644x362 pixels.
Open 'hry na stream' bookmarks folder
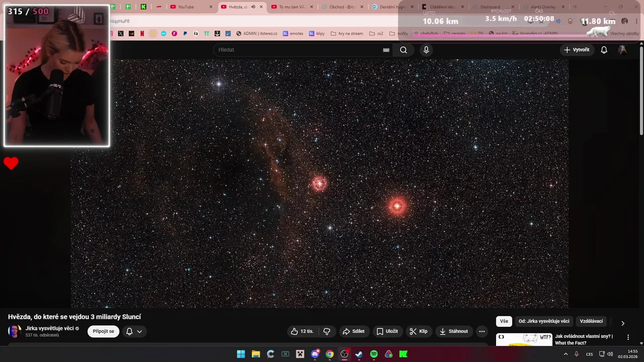[347, 34]
